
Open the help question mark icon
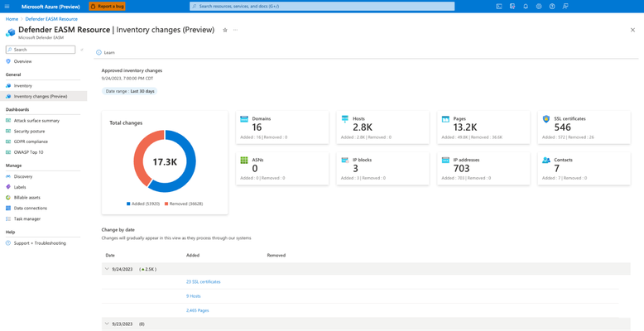pyautogui.click(x=552, y=7)
